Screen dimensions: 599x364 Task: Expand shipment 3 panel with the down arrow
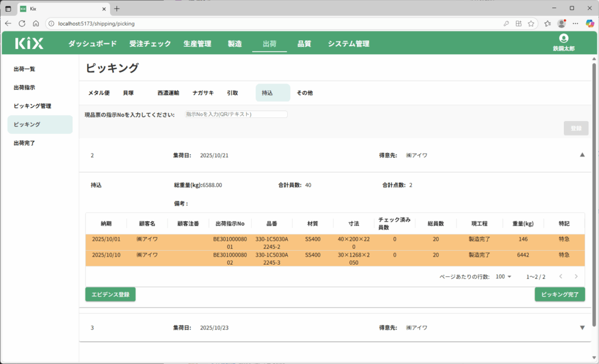(x=581, y=328)
